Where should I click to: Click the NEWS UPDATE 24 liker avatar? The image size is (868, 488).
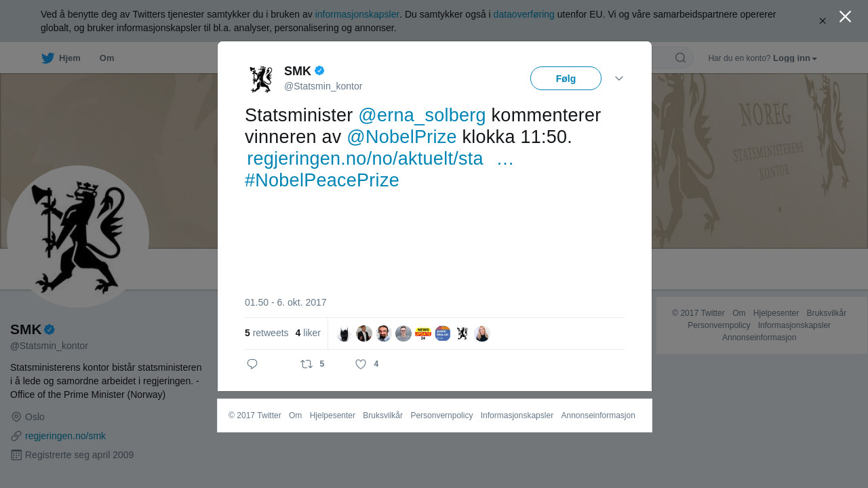tap(423, 333)
